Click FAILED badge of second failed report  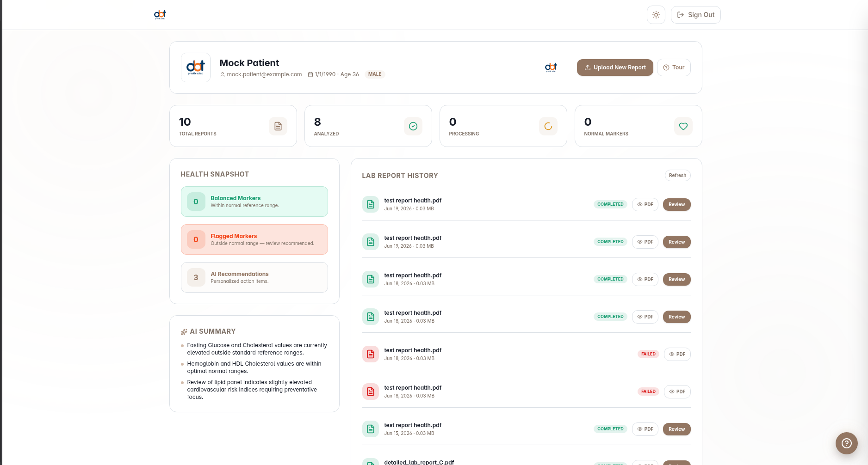tap(648, 392)
